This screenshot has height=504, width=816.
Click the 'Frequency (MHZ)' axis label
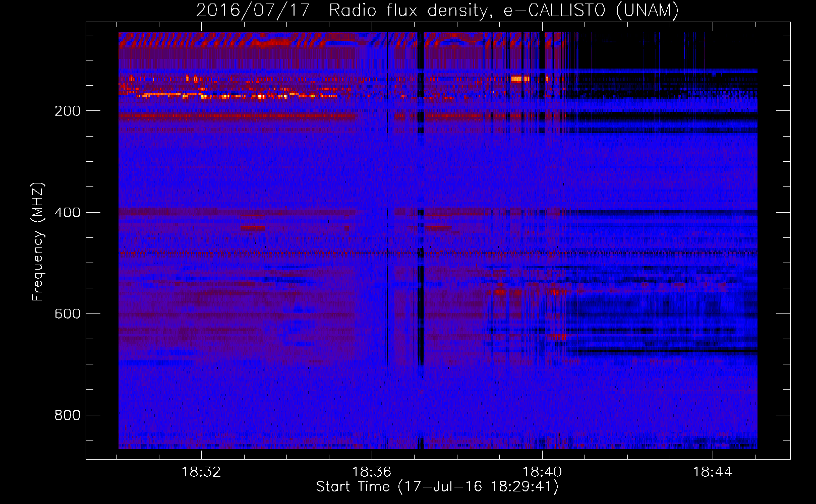pos(38,242)
